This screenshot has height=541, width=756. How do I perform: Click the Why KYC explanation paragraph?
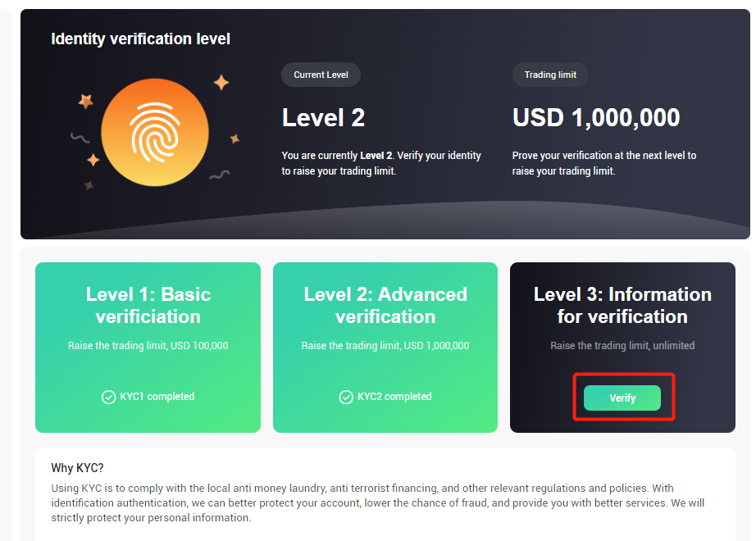click(x=377, y=503)
